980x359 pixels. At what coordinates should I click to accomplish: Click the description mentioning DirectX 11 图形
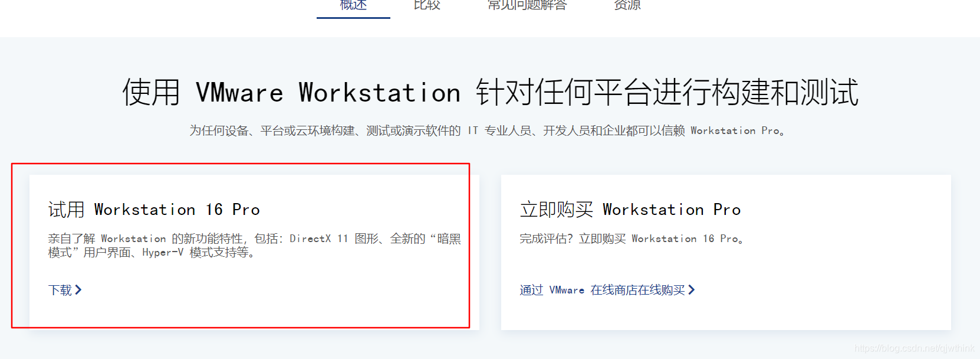[x=254, y=246]
